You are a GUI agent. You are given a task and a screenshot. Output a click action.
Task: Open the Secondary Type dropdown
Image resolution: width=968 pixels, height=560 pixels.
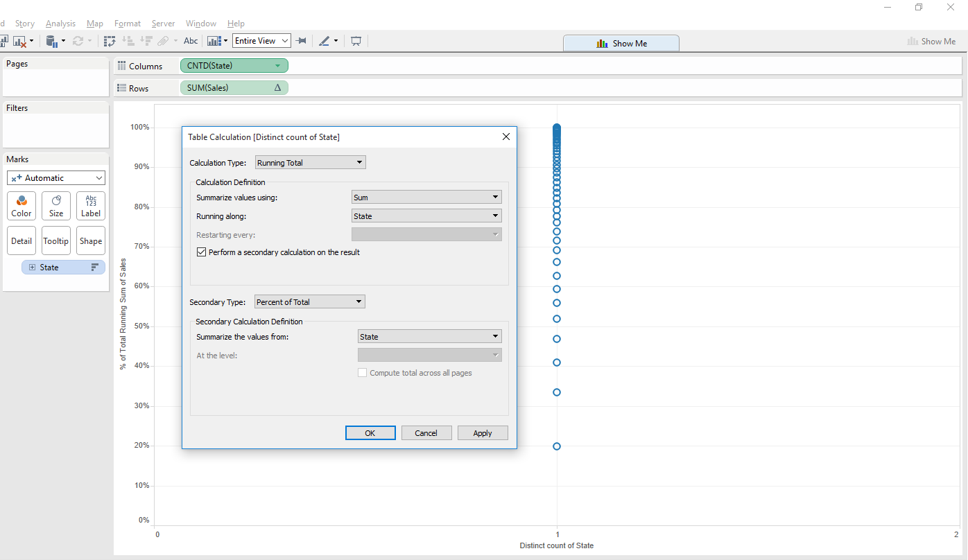(309, 302)
